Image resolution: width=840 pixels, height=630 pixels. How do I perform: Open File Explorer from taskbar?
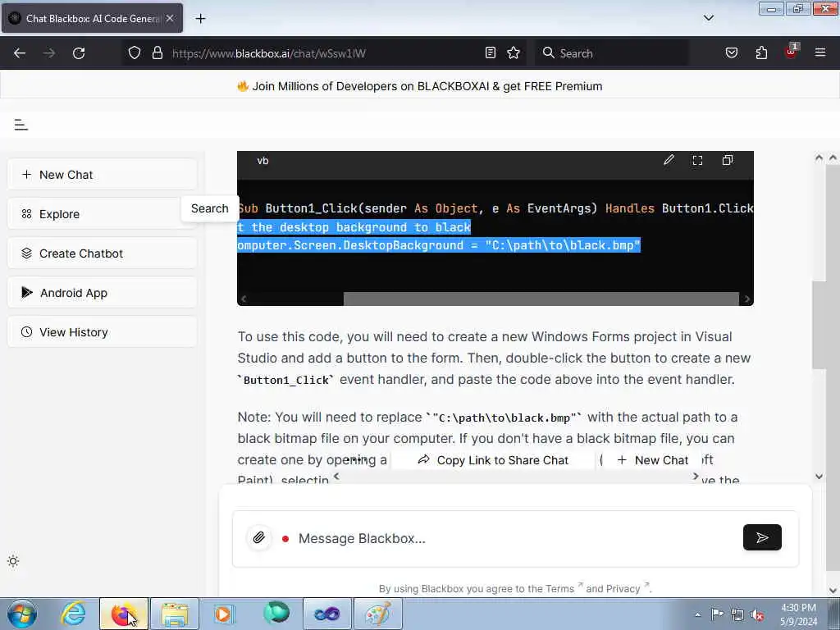coord(175,614)
